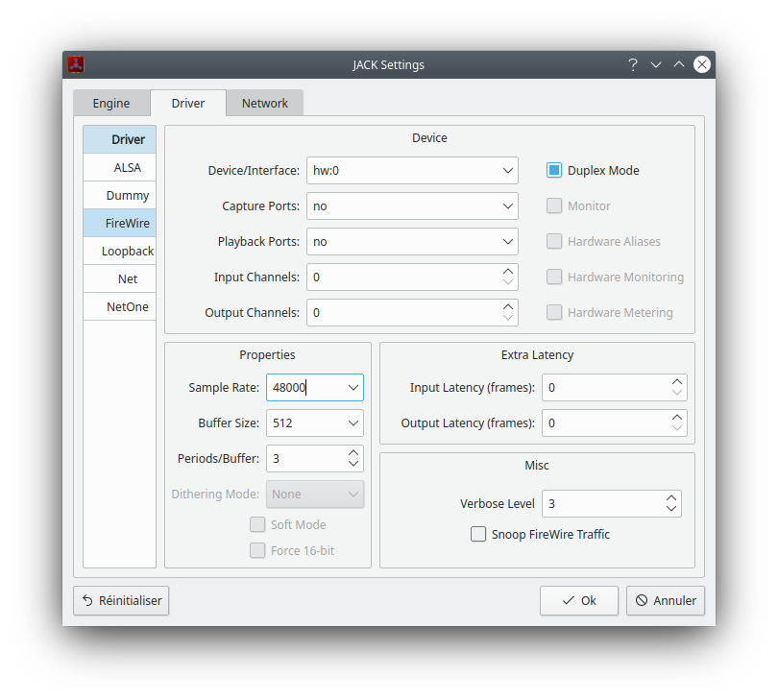Click the Réinitialiser reset button

tap(121, 601)
